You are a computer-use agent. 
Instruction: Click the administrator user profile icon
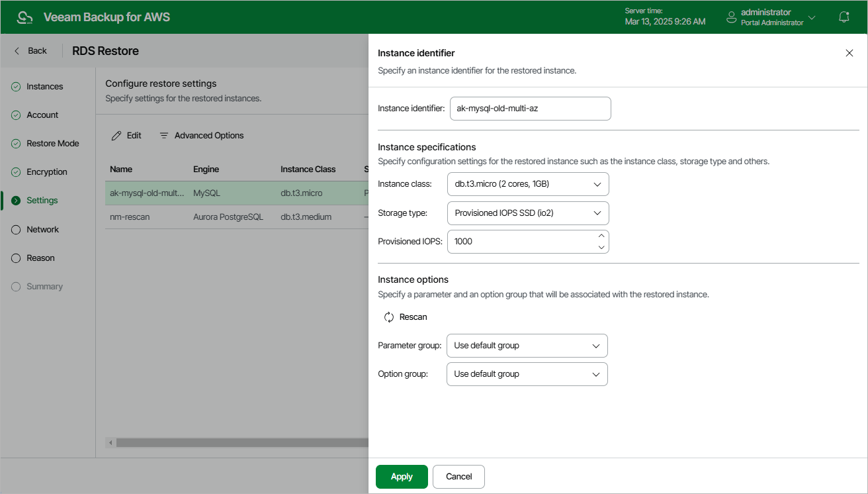click(732, 17)
